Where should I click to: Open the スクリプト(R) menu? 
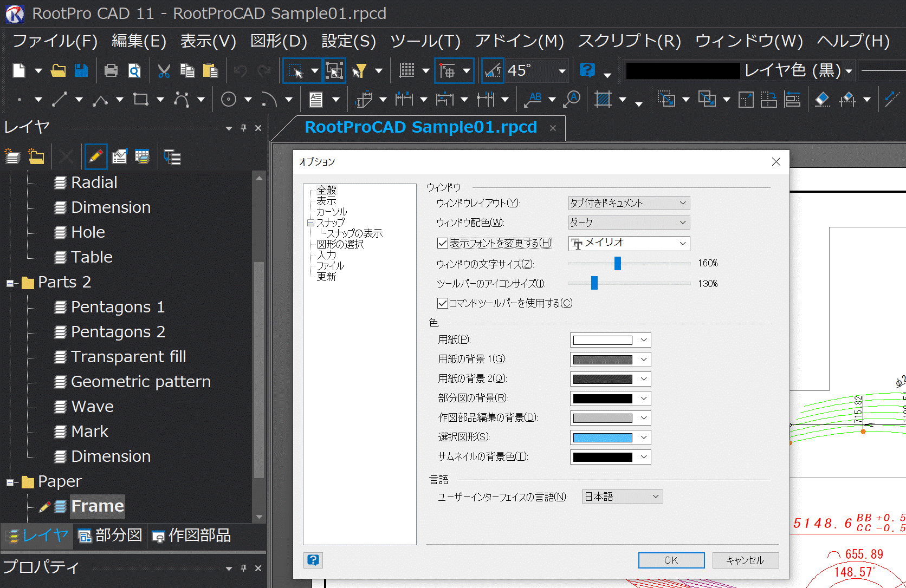coord(629,41)
